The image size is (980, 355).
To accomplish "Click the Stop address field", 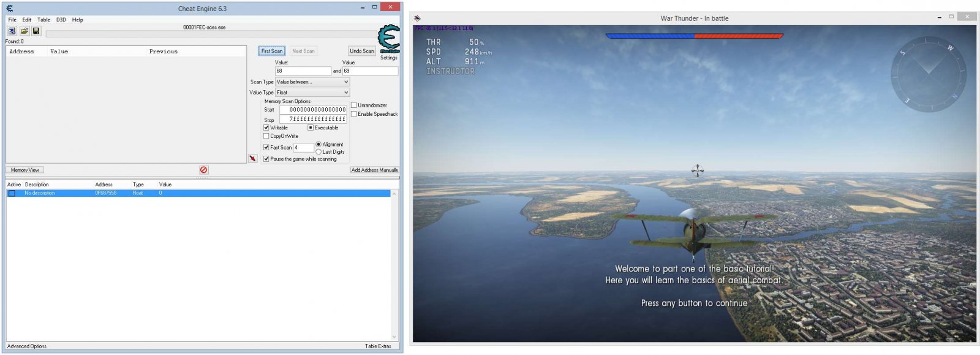I will click(314, 119).
